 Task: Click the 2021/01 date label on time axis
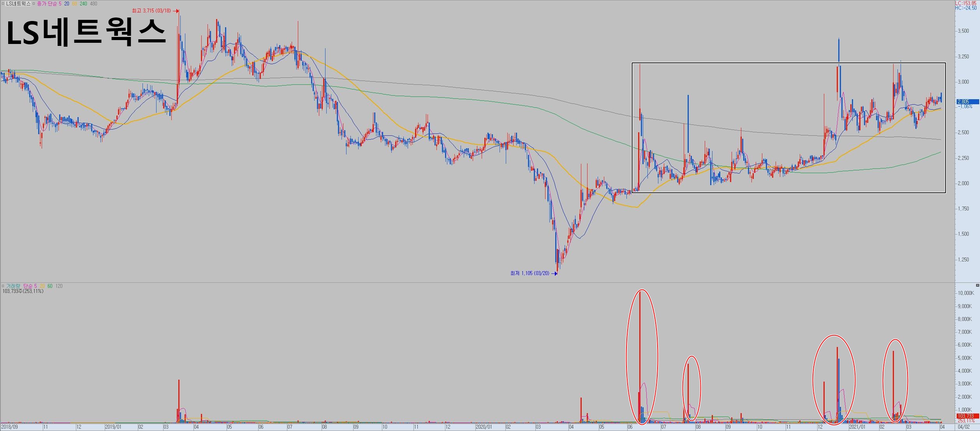(857, 427)
